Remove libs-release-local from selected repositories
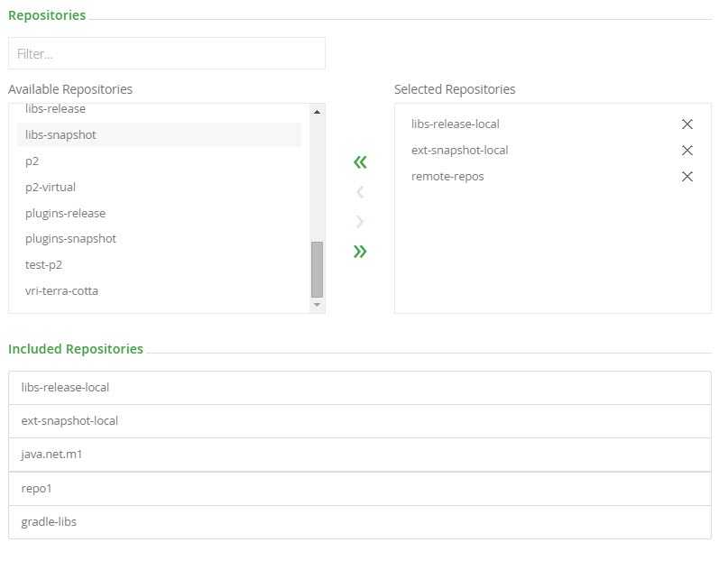The image size is (728, 570). click(x=687, y=124)
